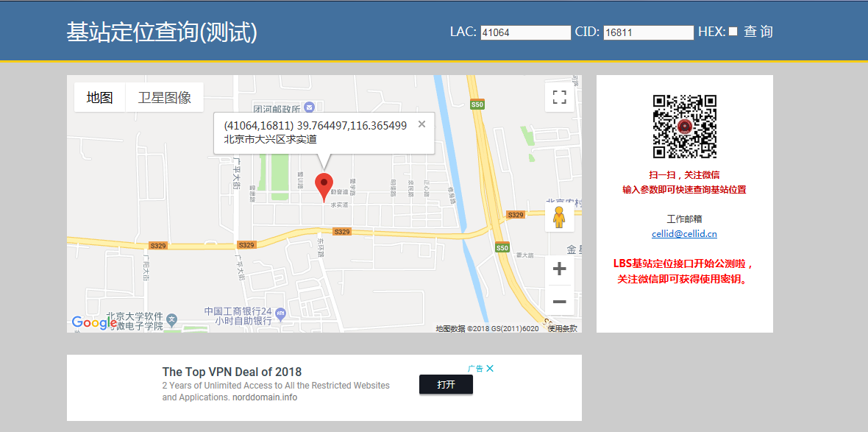Open the cellid@cellid.cn email link

coord(684,234)
